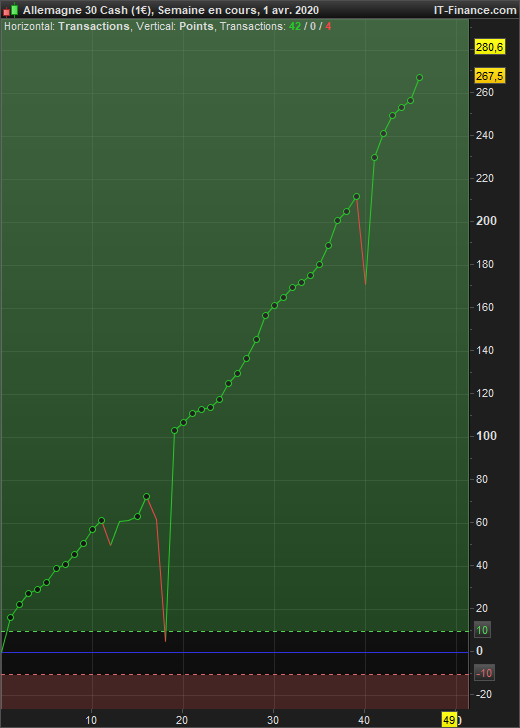Click the -20 label on vertical axis
Screen dimensions: 520x728
[x=484, y=694]
